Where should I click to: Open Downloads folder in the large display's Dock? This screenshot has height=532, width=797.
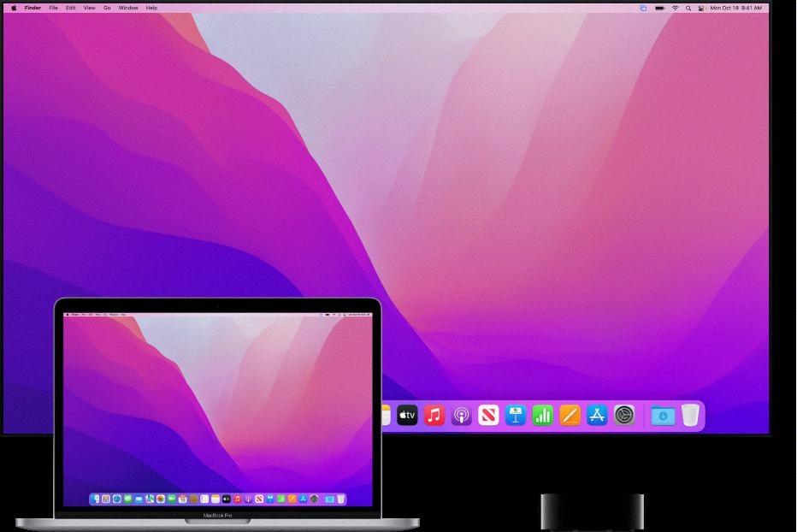pyautogui.click(x=663, y=416)
